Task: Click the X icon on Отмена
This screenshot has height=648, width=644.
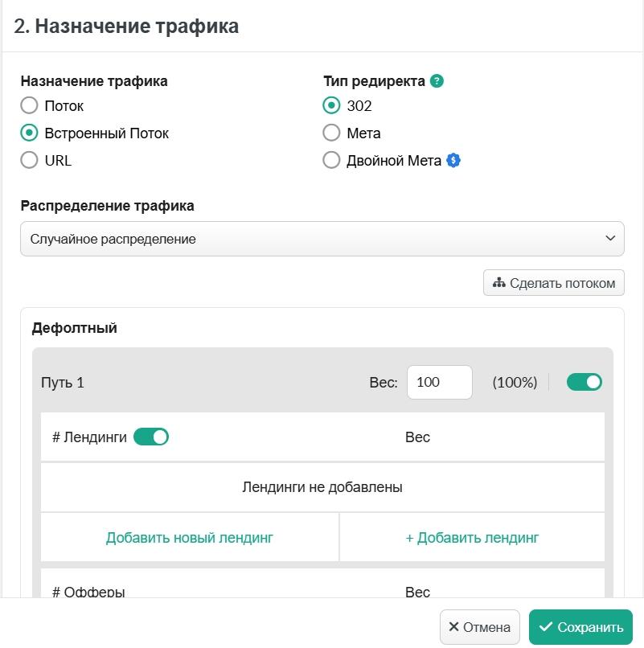Action: point(453,626)
